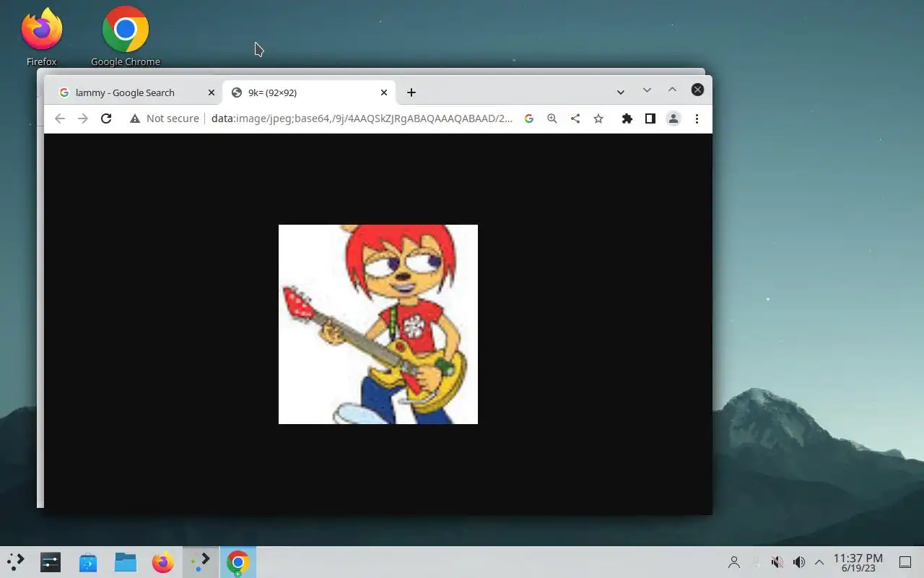Maximize the Chrome window with up chevron
Viewport: 924px width, 578px height.
(672, 90)
